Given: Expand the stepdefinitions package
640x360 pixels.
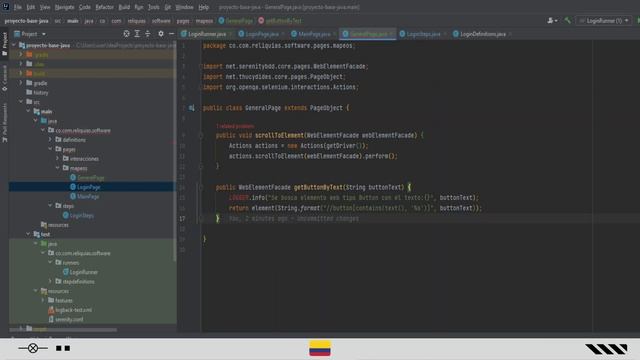Looking at the screenshot, I should pyautogui.click(x=50, y=281).
